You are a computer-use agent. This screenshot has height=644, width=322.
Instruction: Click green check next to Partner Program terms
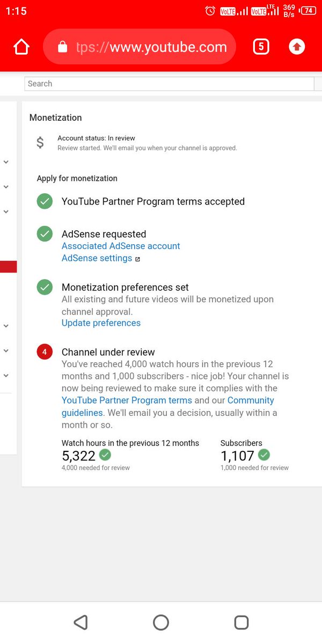point(45,202)
